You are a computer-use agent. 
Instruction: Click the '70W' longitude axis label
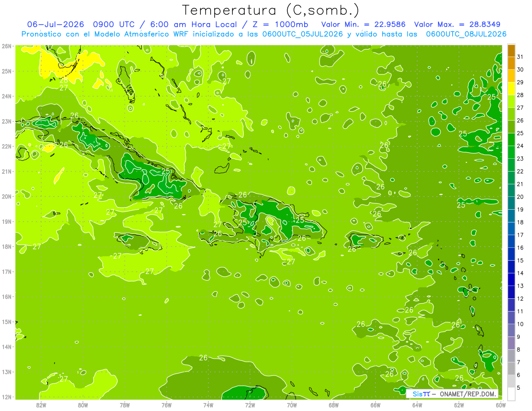click(x=292, y=404)
